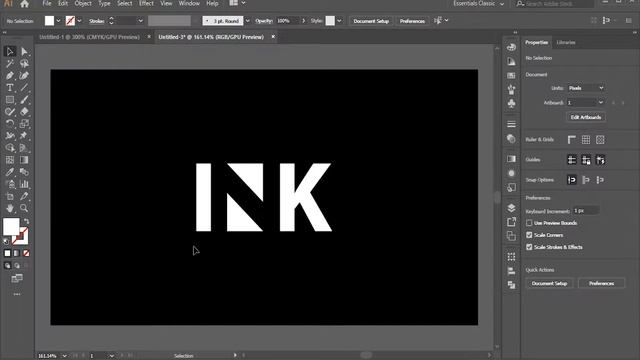Open the Layers panel icon
This screenshot has width=640, height=360.
(x=511, y=208)
